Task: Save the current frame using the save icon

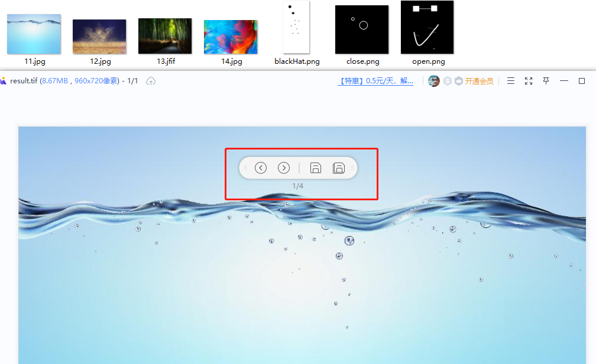Action: pos(316,167)
